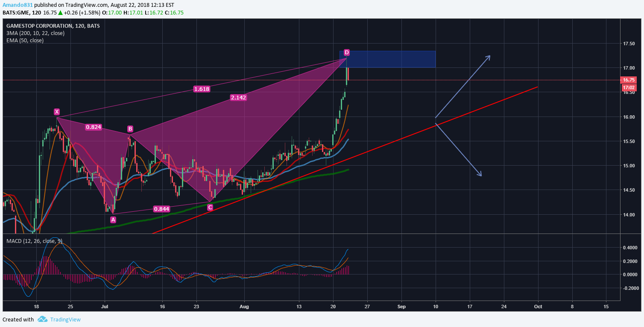The image size is (644, 327).
Task: Select the C point label of the pattern
Action: click(210, 207)
